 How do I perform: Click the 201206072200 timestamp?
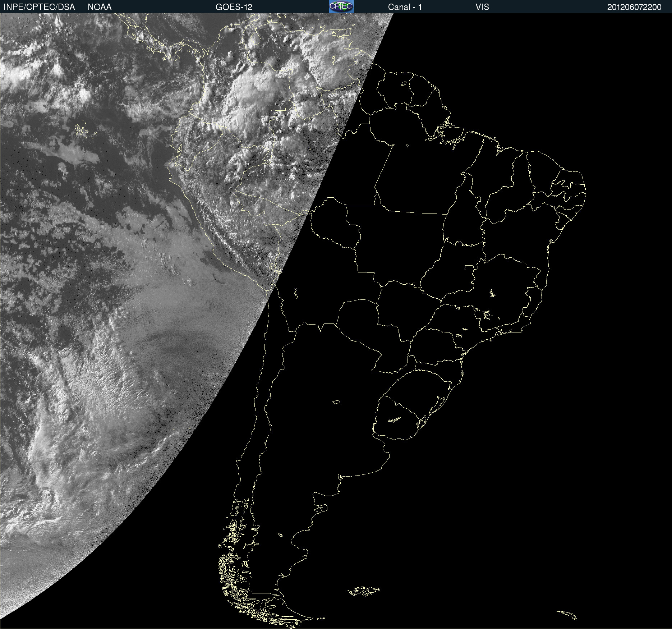click(x=634, y=7)
